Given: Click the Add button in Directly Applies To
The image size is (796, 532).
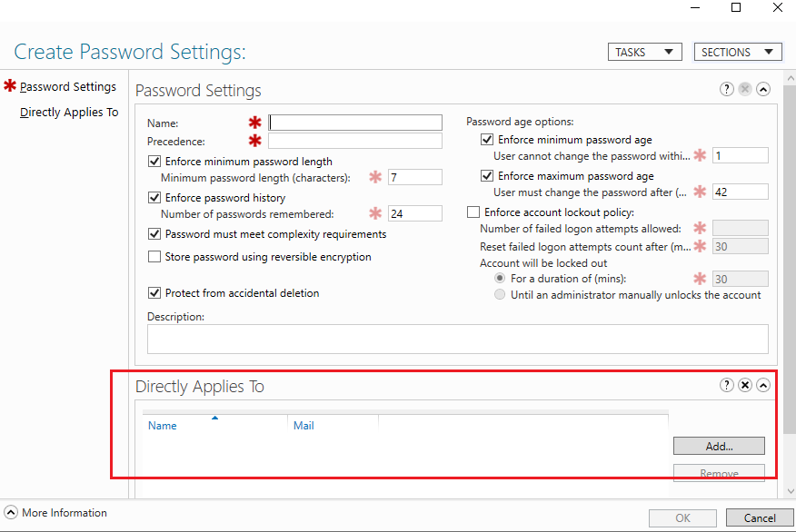Looking at the screenshot, I should coord(719,446).
